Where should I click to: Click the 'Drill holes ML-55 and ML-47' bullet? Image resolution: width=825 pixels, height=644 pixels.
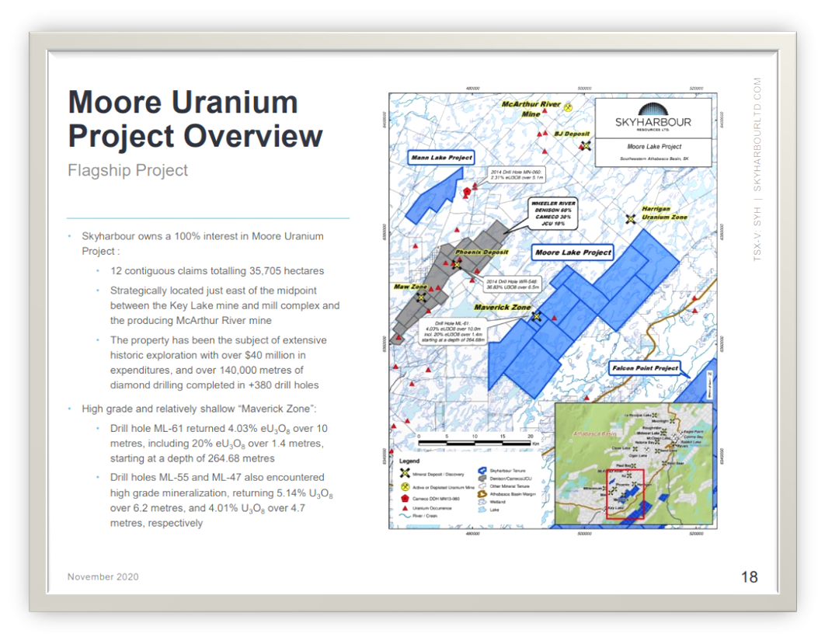point(221,500)
